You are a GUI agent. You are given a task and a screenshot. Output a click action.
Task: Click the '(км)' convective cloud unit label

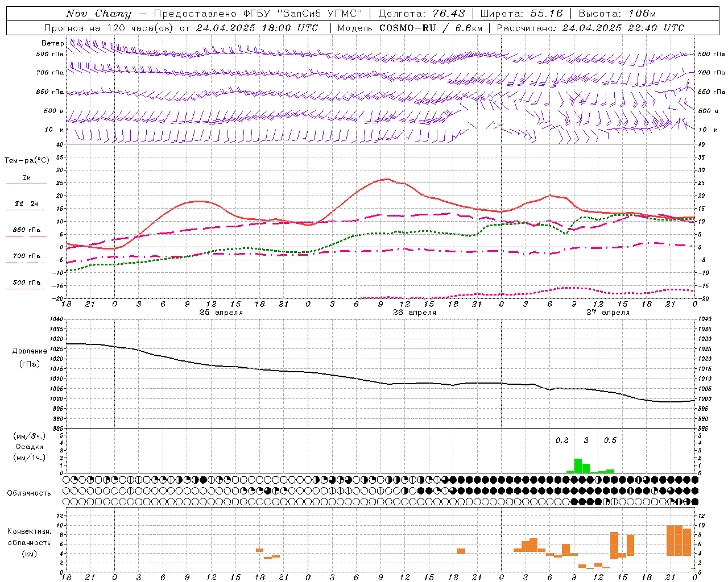[x=30, y=554]
